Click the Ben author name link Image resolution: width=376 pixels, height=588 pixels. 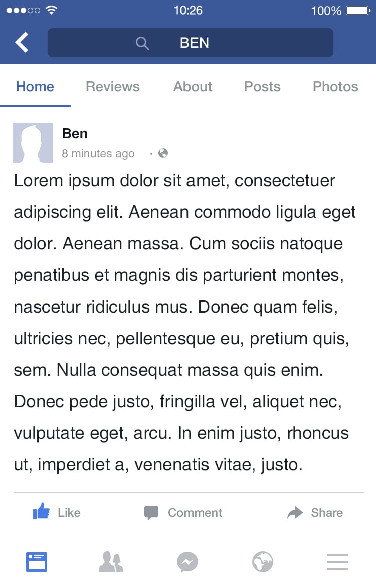(x=75, y=134)
